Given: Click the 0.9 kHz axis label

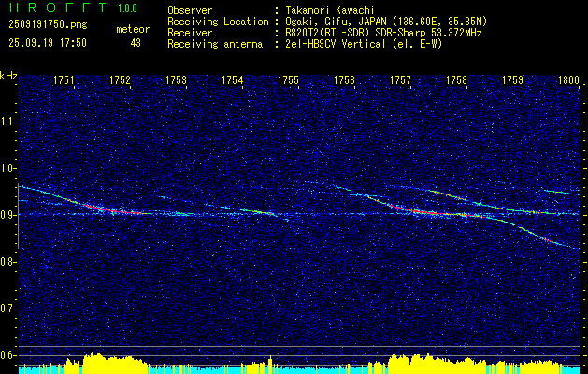Looking at the screenshot, I should 9,215.
